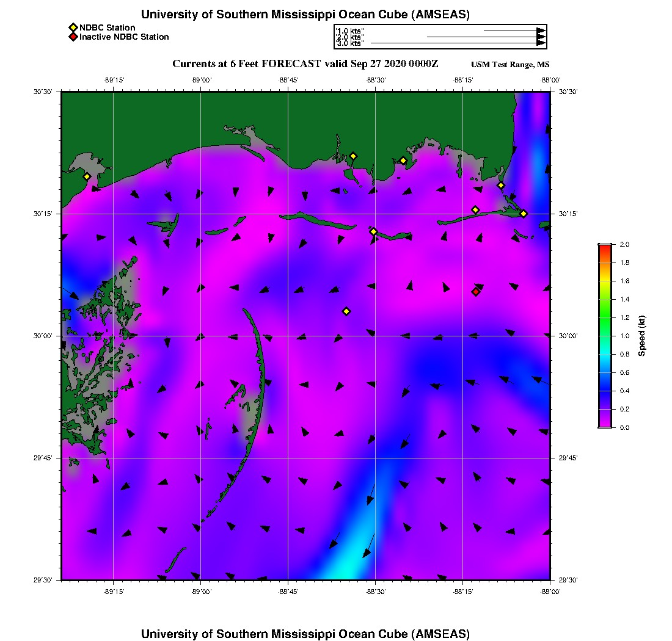Select the southernmost yellow station marker on map
672x641 pixels.
coord(346,311)
